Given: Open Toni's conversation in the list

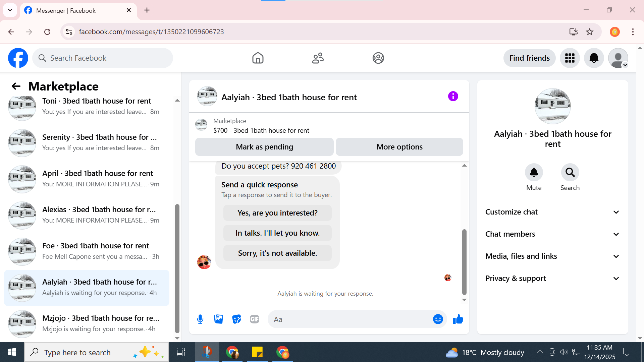Looking at the screenshot, I should click(x=87, y=106).
